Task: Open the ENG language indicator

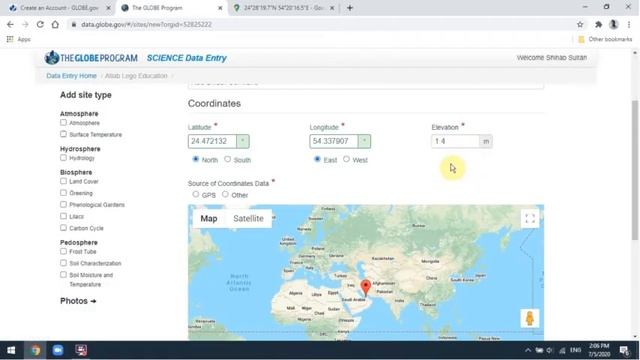Action: pyautogui.click(x=576, y=350)
